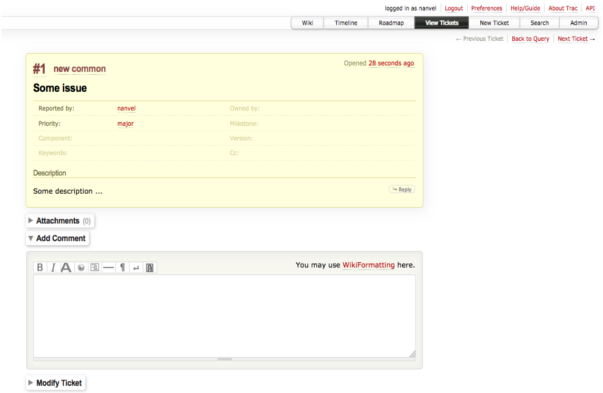Expand the Attachments section
603x393 pixels.
point(60,221)
